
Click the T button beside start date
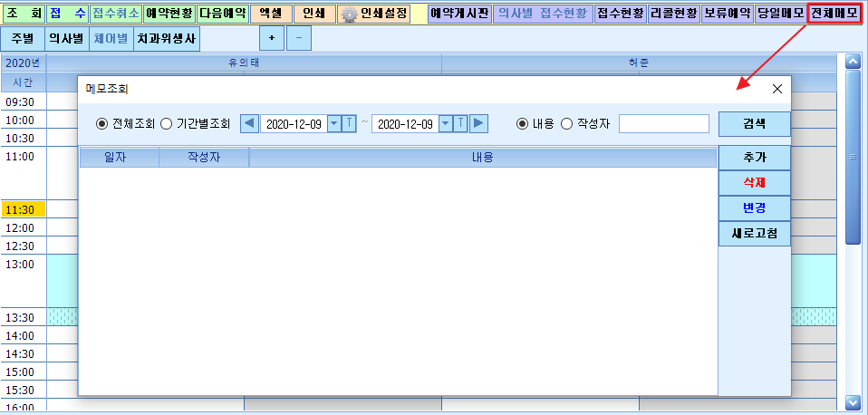pyautogui.click(x=350, y=124)
